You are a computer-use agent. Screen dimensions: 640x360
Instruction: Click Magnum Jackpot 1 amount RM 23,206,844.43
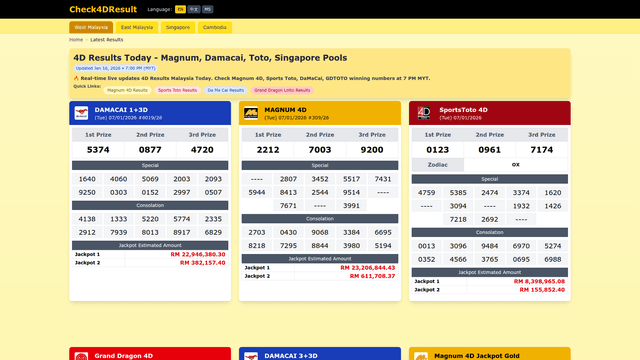[x=368, y=268]
